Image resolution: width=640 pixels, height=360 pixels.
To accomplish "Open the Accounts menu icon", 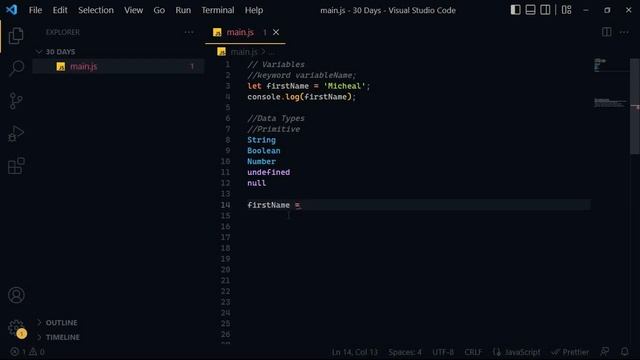I will coord(16,295).
